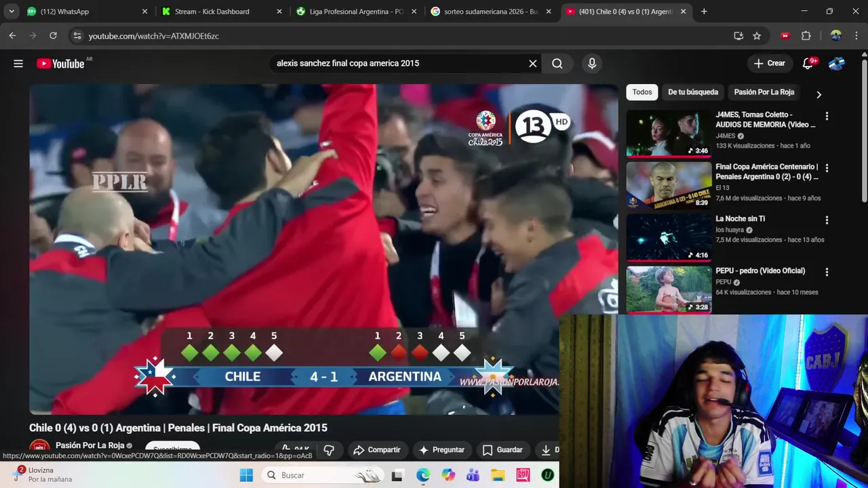The width and height of the screenshot is (868, 488).
Task: Save the video with Guardar
Action: tap(502, 449)
